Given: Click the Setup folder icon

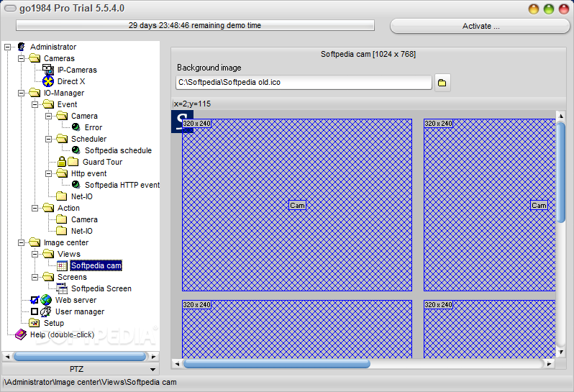Looking at the screenshot, I should pos(35,323).
